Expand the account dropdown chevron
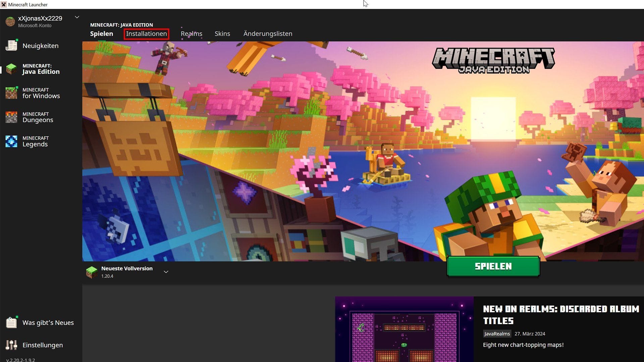 point(77,17)
